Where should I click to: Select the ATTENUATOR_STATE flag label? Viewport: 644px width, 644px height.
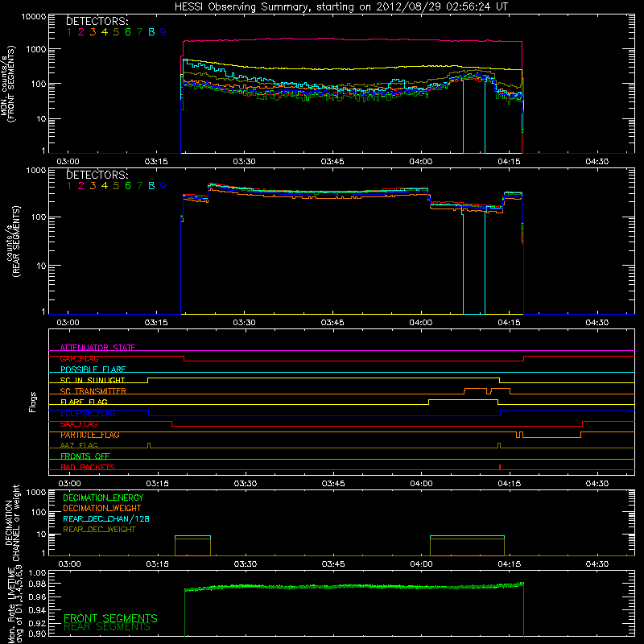point(97,348)
